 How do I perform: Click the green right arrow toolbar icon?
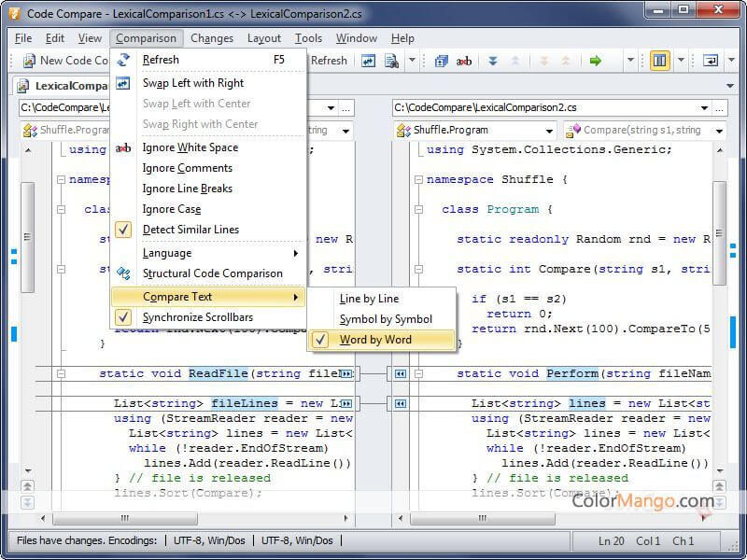tap(595, 61)
